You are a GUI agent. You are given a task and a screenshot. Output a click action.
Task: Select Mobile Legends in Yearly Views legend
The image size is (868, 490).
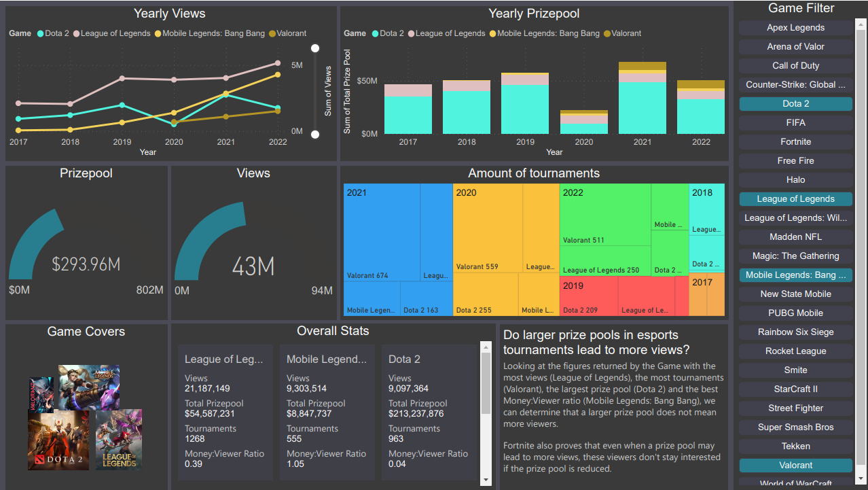tap(209, 33)
